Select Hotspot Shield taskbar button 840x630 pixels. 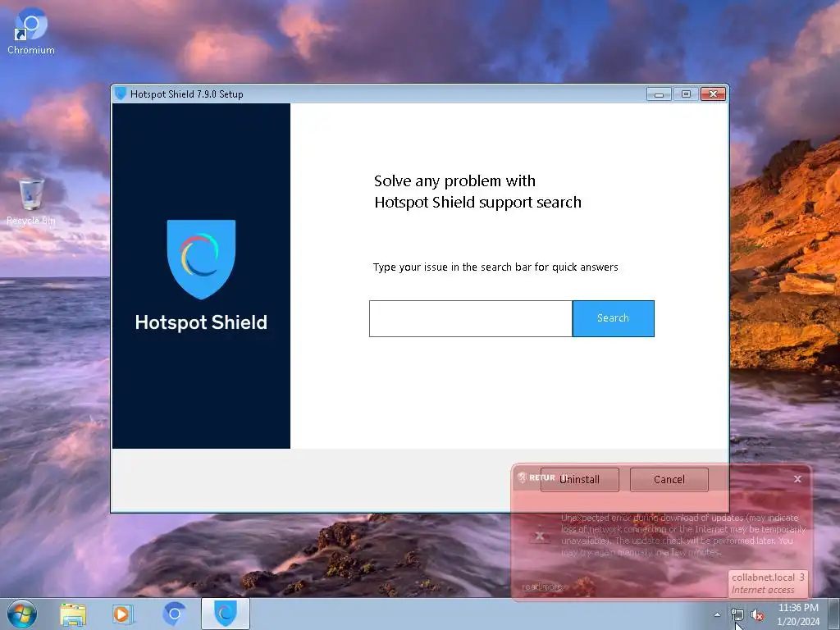click(x=226, y=614)
